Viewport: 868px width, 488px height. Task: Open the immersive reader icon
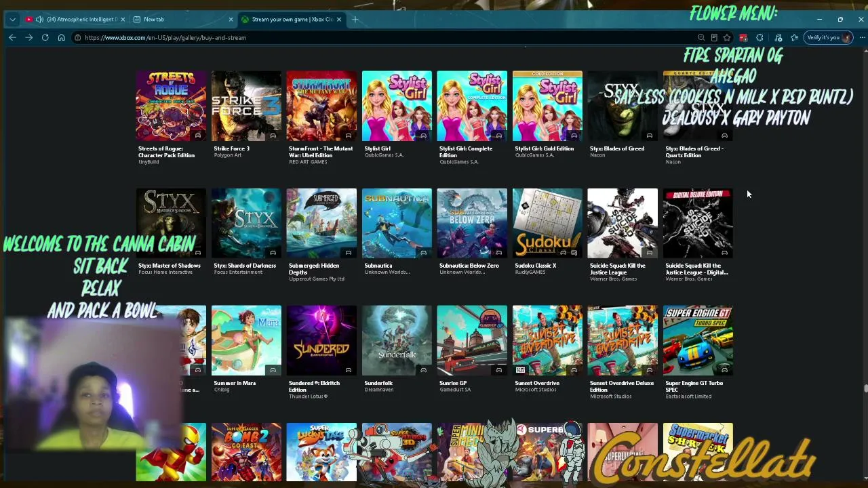pyautogui.click(x=714, y=38)
